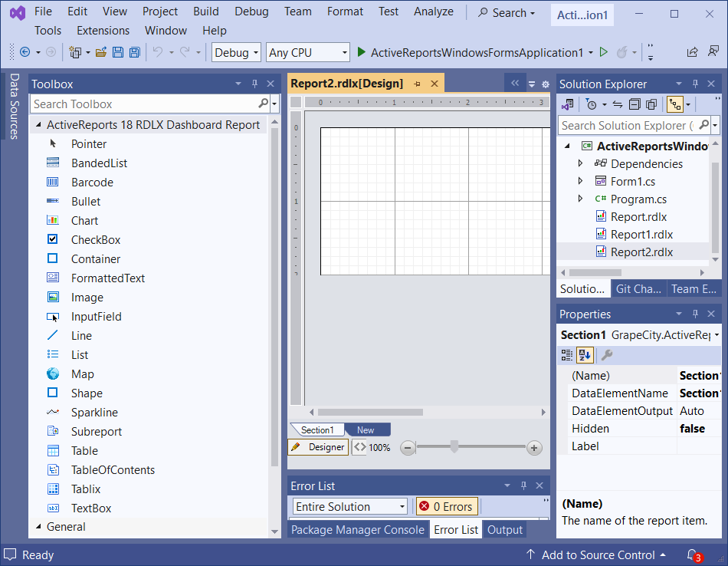
Task: Open the Build menu
Action: 205,12
